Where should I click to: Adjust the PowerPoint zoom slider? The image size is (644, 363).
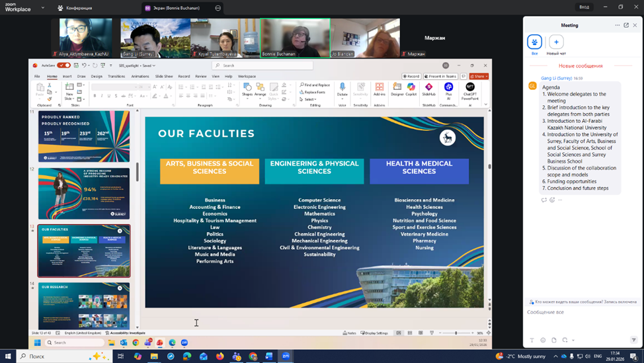(x=456, y=333)
